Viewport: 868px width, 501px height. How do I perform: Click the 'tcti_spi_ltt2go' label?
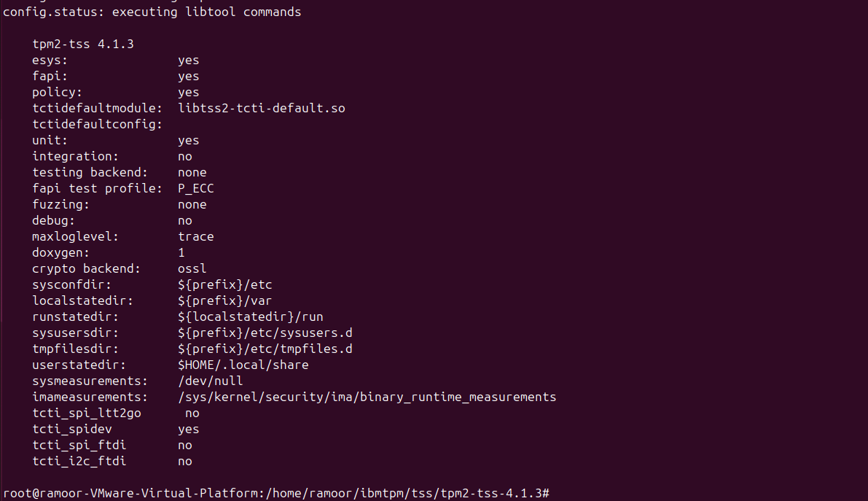[x=86, y=413]
